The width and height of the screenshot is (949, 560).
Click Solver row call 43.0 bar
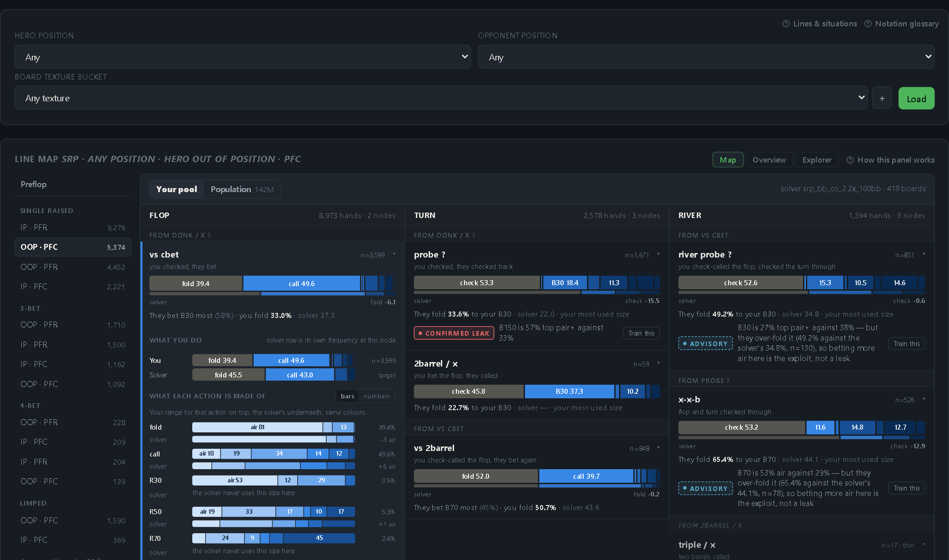[x=300, y=375]
